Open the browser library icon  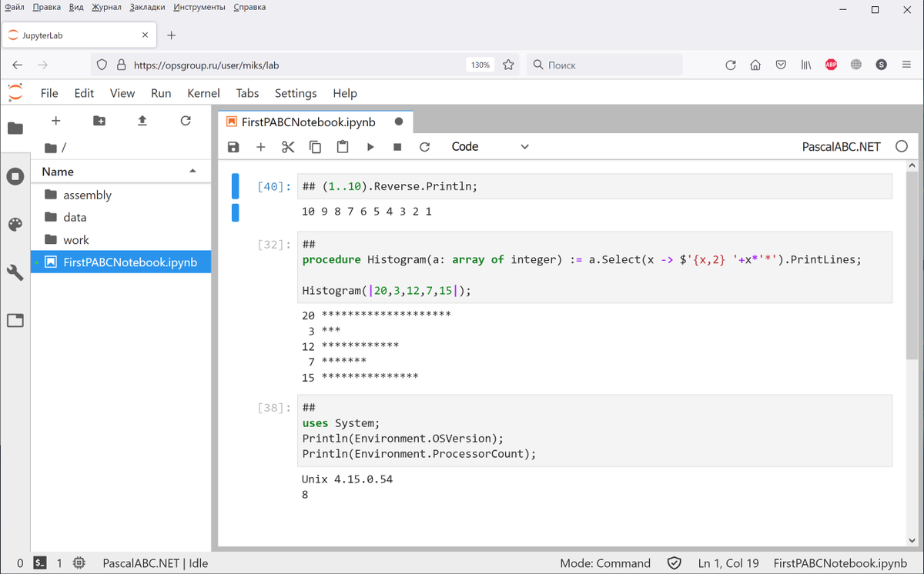(x=806, y=65)
